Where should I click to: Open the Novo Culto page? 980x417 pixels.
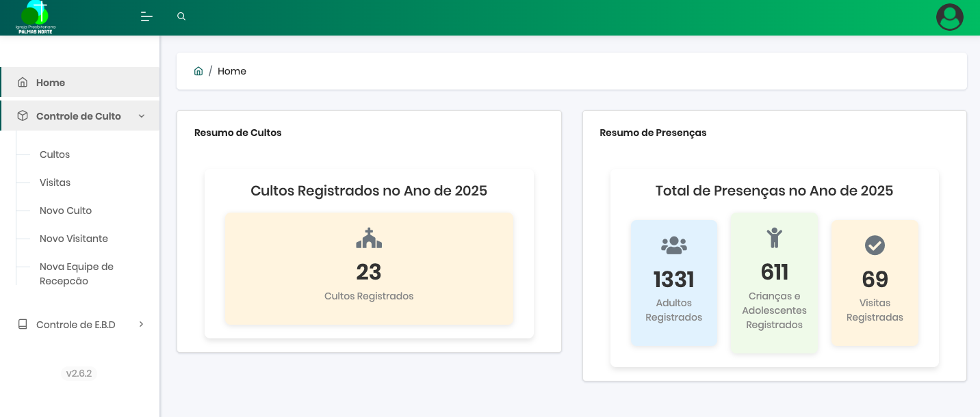click(66, 211)
